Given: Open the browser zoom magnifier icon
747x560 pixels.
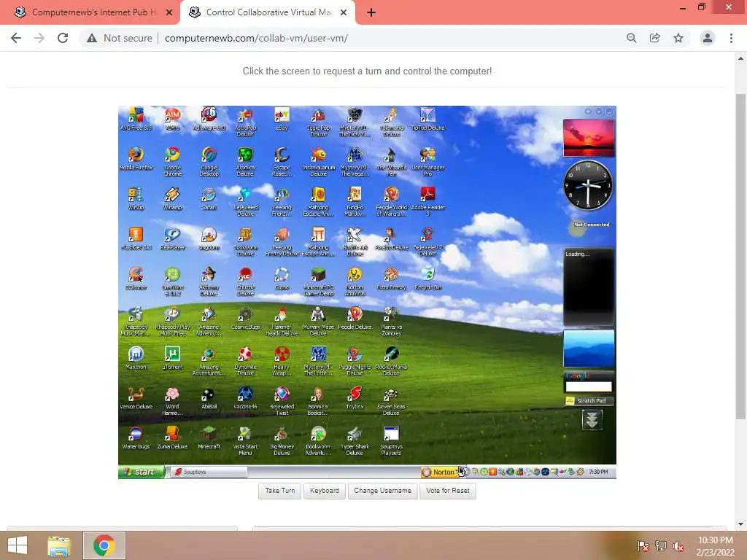Looking at the screenshot, I should 632,38.
